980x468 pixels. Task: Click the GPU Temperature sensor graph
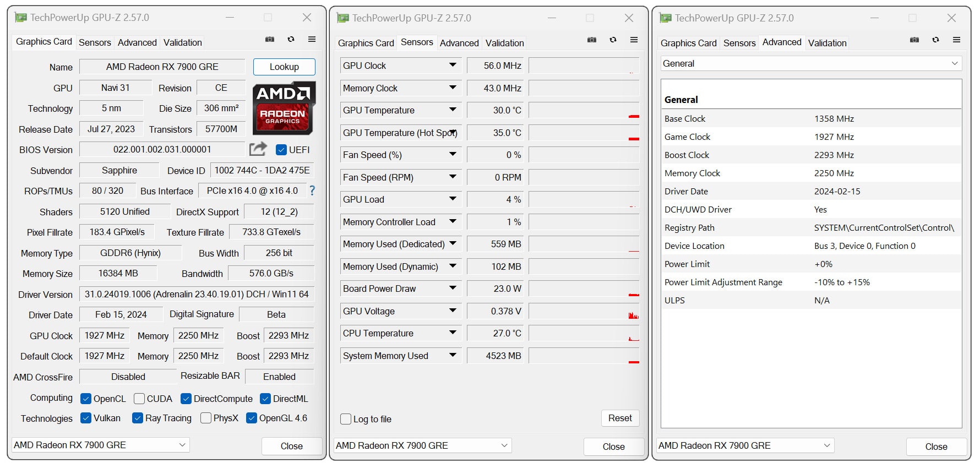tap(584, 110)
